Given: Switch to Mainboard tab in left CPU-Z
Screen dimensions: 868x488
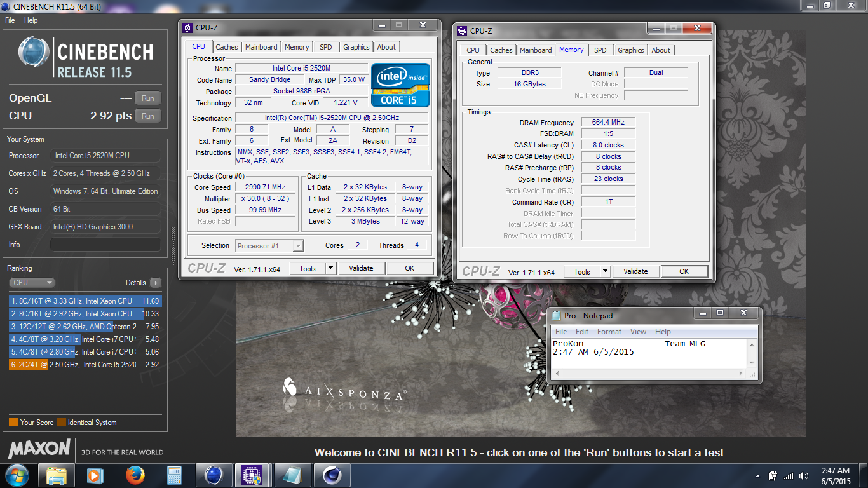Looking at the screenshot, I should click(x=261, y=47).
